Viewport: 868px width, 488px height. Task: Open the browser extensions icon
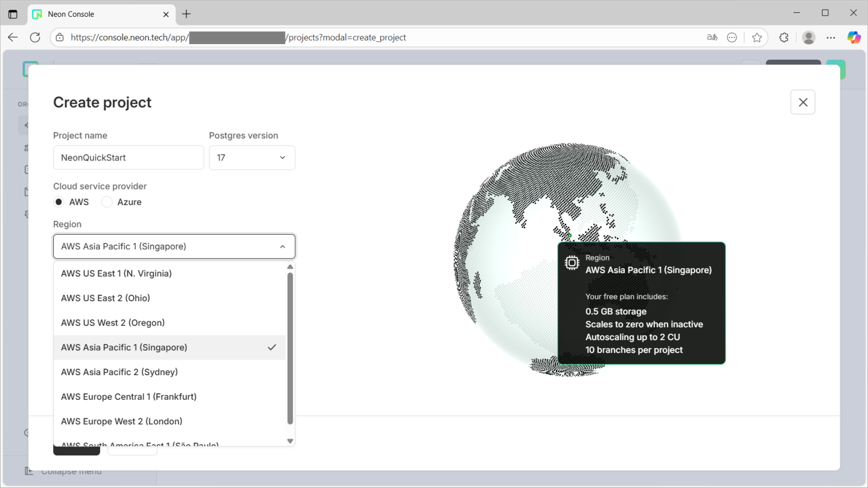pos(783,37)
